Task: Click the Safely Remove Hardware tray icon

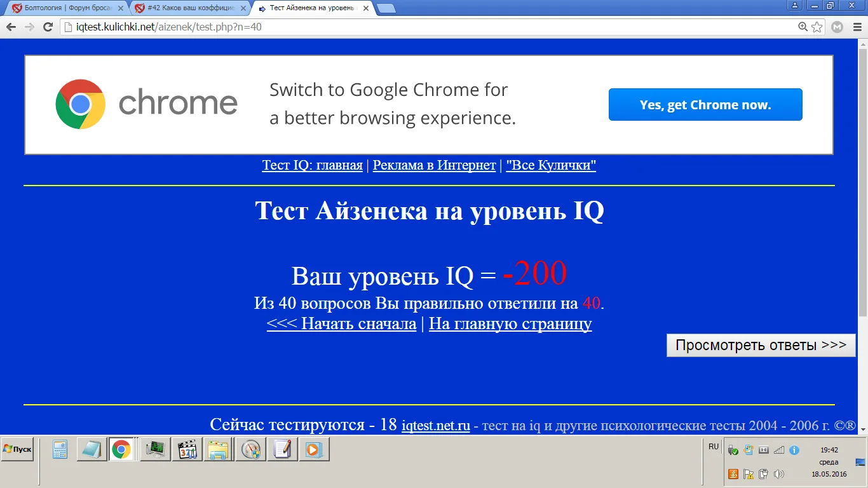Action: click(x=733, y=450)
